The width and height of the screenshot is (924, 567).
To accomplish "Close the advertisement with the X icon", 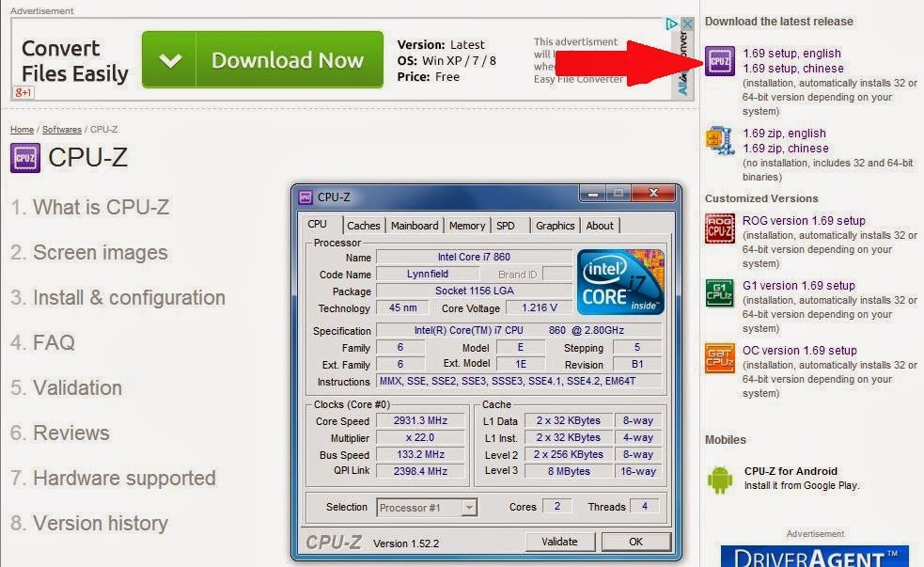I will click(x=687, y=24).
